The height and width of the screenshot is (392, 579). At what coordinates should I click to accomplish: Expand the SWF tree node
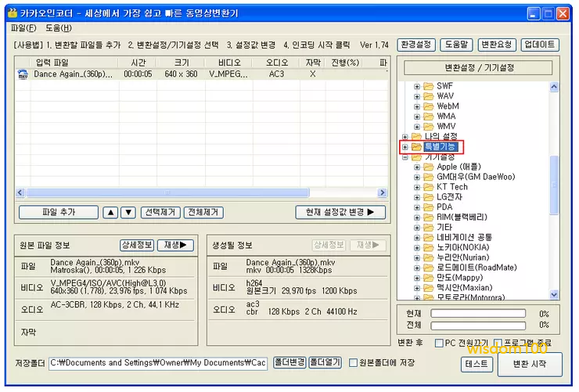pos(417,87)
